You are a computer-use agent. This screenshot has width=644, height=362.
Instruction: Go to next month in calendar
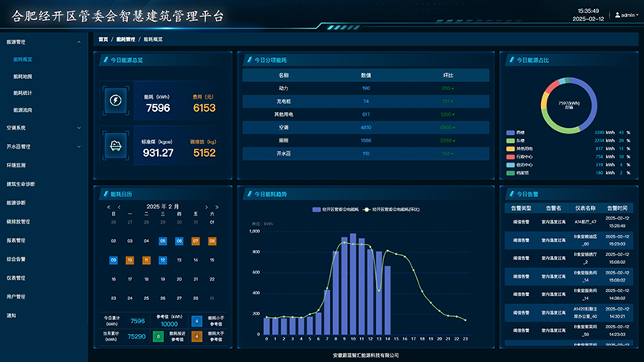pyautogui.click(x=206, y=207)
